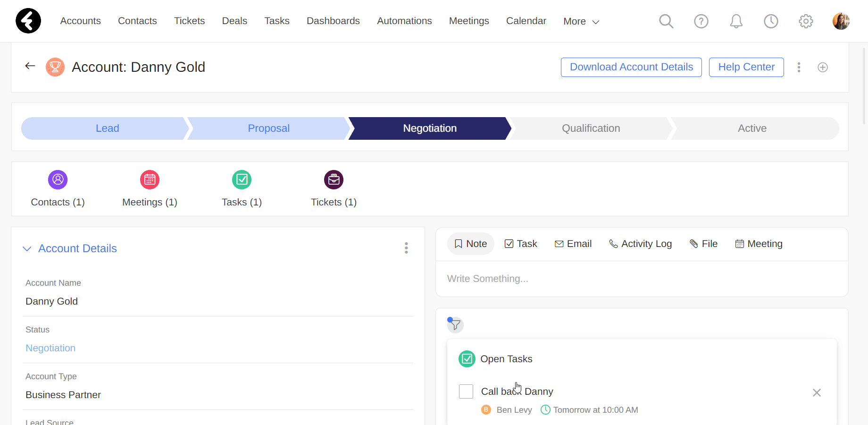The height and width of the screenshot is (425, 868).
Task: Open the notifications bell
Action: 736,21
